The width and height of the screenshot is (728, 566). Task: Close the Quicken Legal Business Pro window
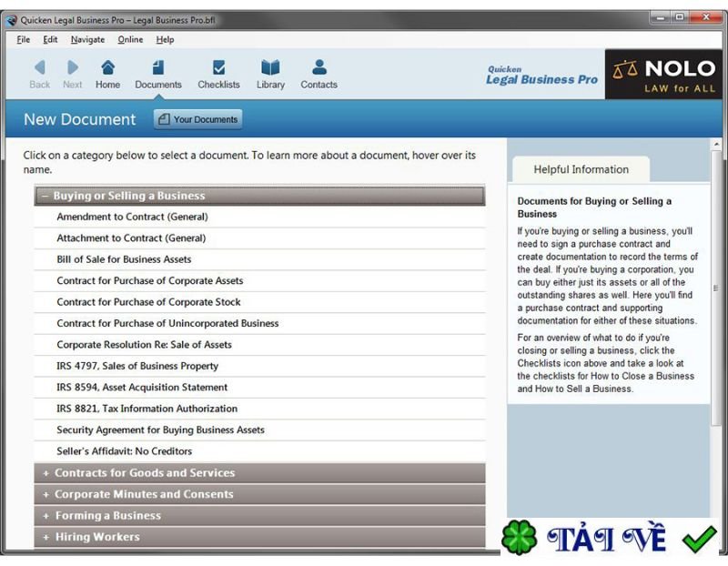pyautogui.click(x=706, y=17)
